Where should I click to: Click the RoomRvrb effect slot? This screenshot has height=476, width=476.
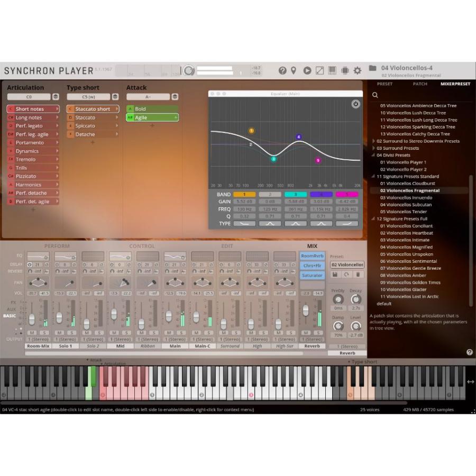tap(312, 256)
